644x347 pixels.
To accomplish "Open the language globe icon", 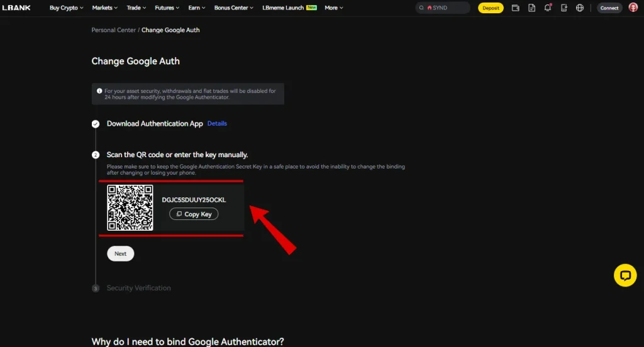I will [x=579, y=8].
